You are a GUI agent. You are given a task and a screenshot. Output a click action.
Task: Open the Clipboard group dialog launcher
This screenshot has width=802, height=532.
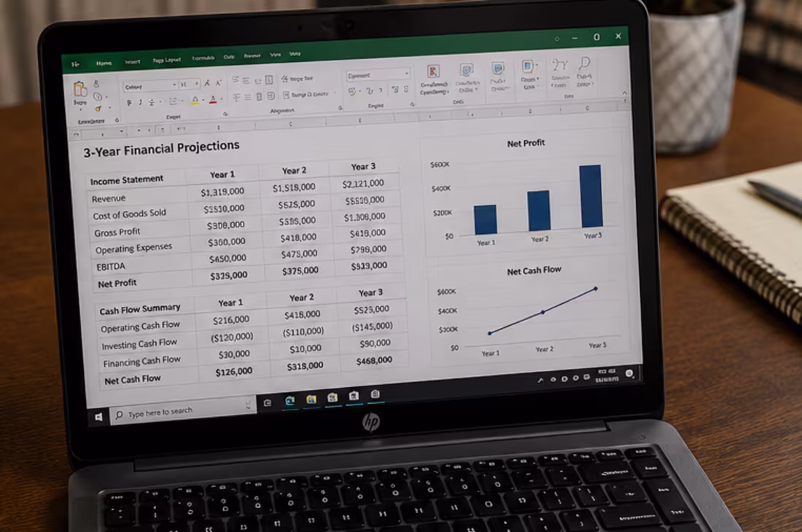pos(117,120)
